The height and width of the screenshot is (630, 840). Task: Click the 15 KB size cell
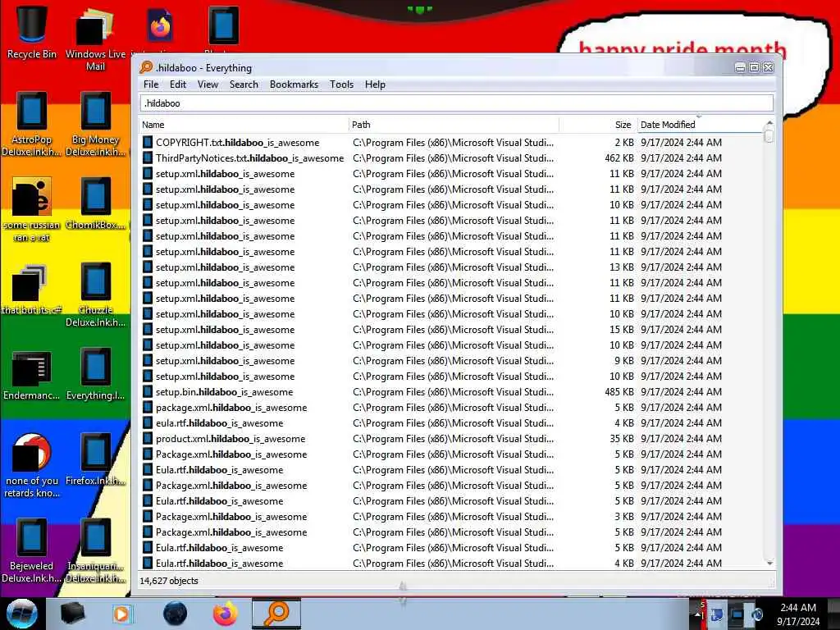(x=622, y=330)
